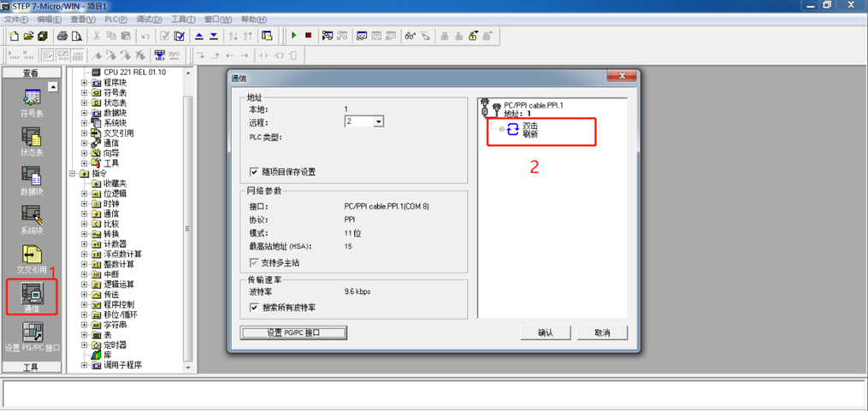868x411 pixels.
Task: Click the 取消 button
Action: pos(602,332)
